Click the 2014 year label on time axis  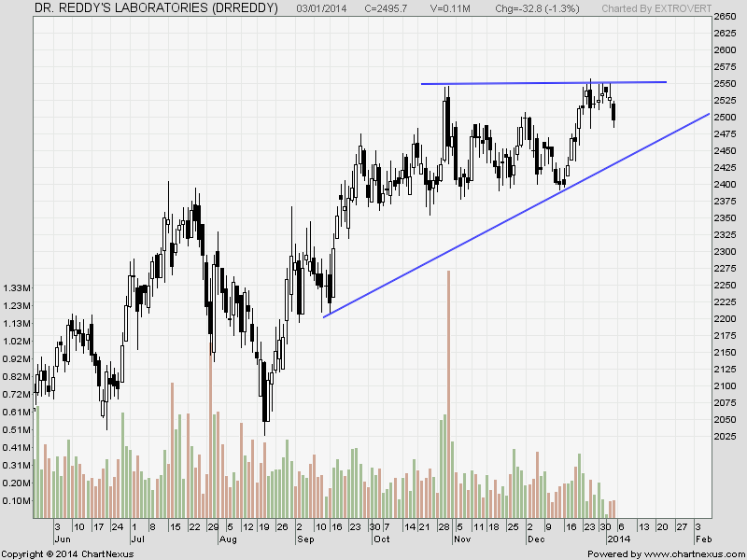[x=618, y=539]
